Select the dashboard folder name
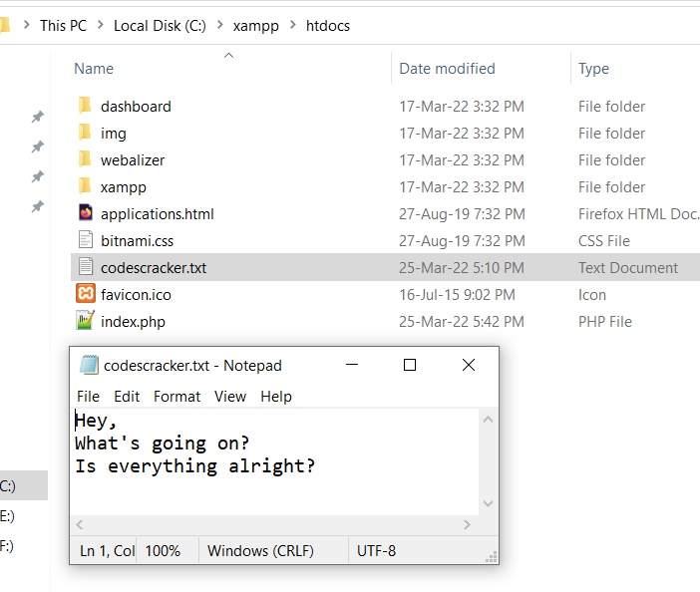The height and width of the screenshot is (592, 700). [x=136, y=107]
